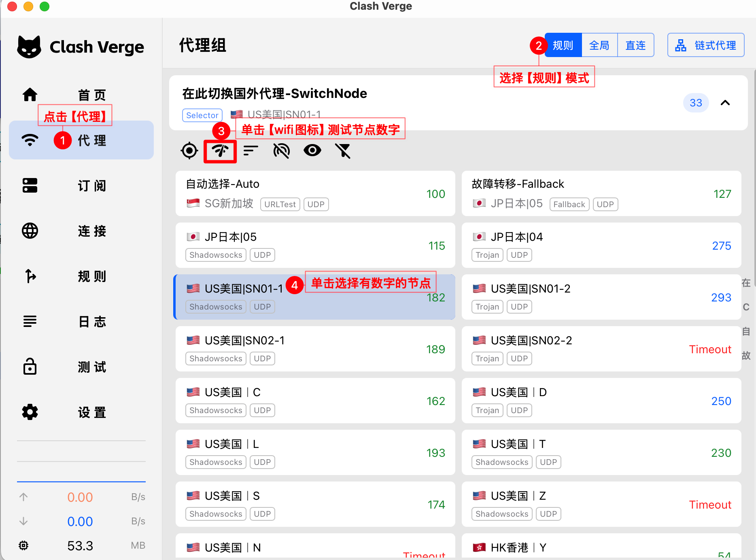Click the green maximize window button

point(45,6)
